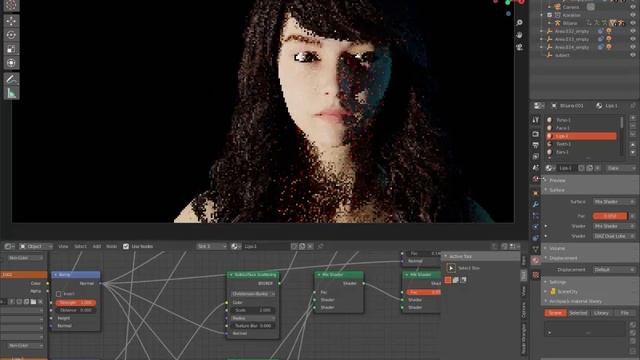
Task: Click the viewport zoom magnifier icon
Action: [x=519, y=23]
